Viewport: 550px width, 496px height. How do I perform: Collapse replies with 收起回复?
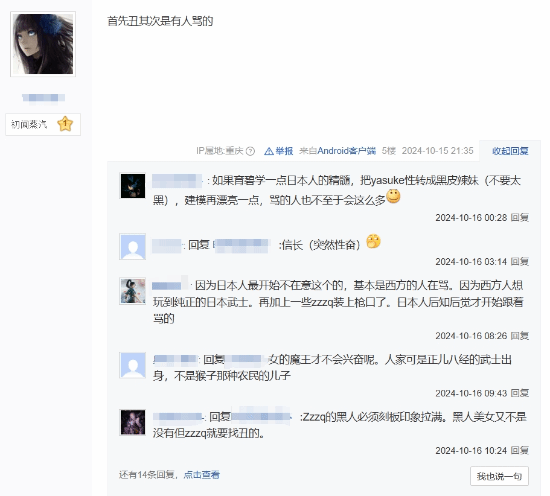click(510, 151)
